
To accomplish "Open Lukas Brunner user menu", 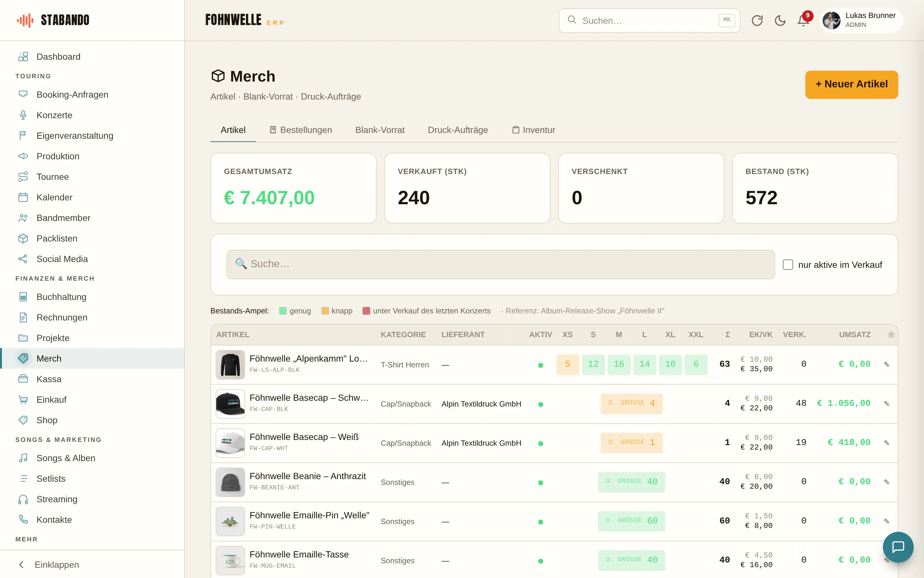I will [x=861, y=21].
